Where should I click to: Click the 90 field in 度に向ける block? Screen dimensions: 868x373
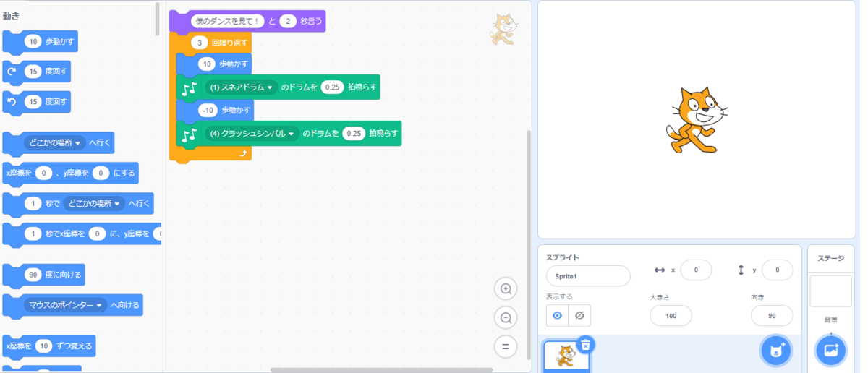click(33, 275)
